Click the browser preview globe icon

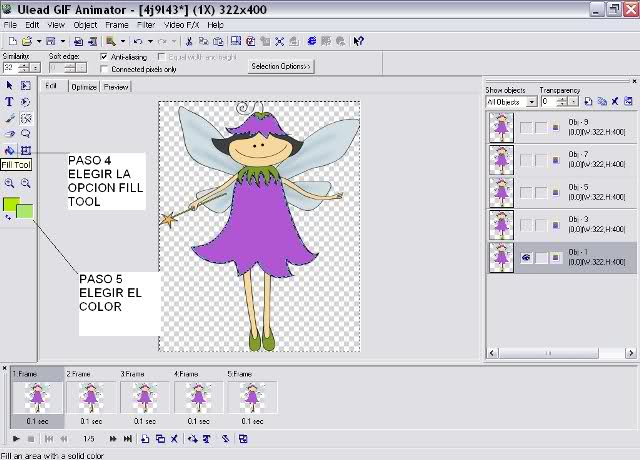pyautogui.click(x=312, y=41)
